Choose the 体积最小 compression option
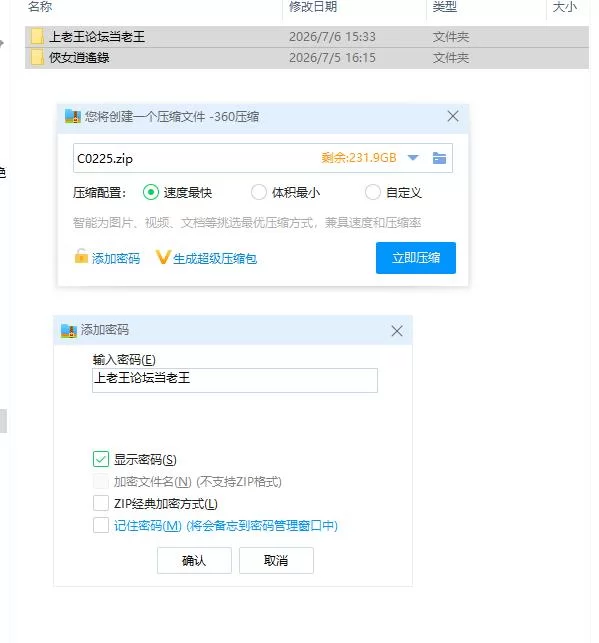Viewport: 599px width, 643px height. 259,192
